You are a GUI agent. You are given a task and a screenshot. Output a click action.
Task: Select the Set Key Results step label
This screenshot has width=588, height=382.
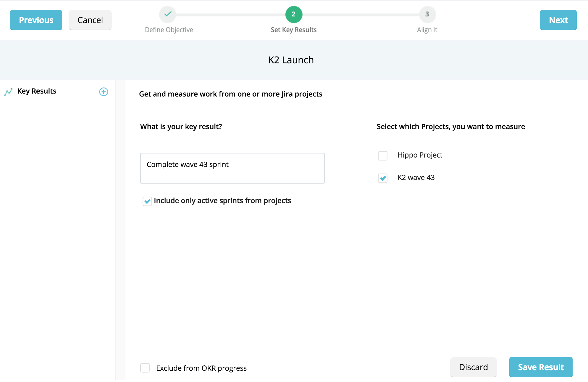293,30
